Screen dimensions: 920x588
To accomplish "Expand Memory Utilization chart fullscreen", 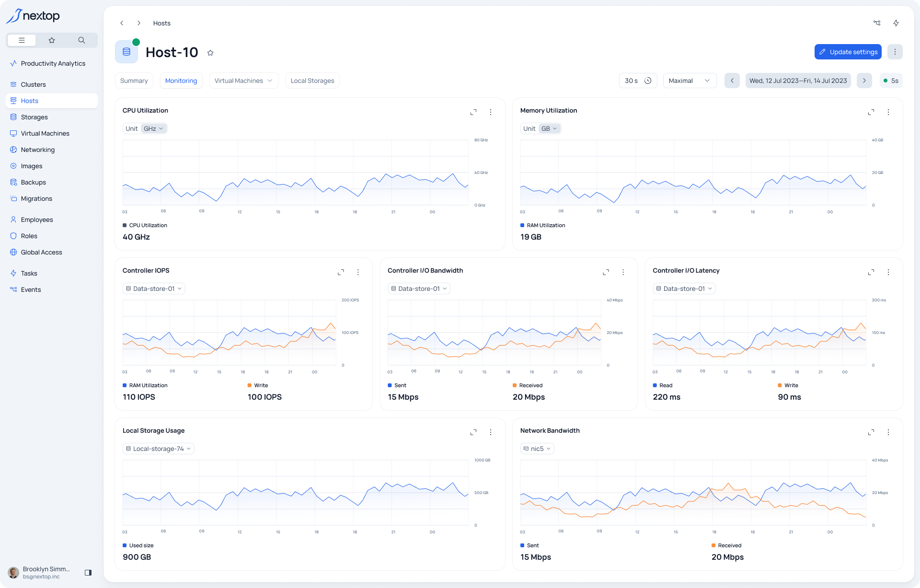I will coord(871,112).
